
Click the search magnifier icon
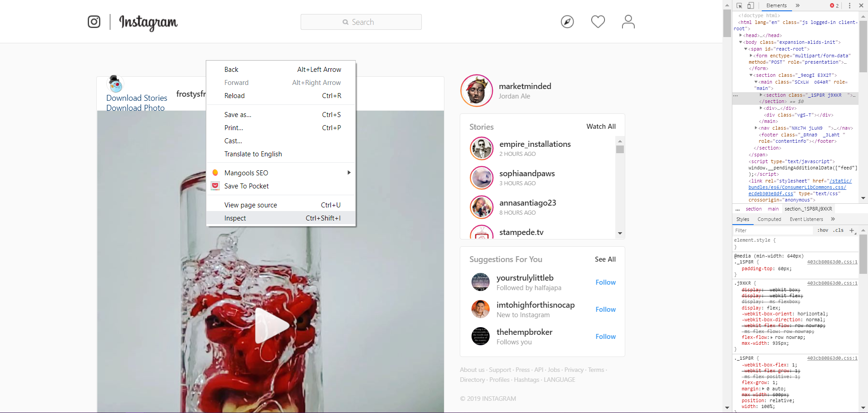click(345, 22)
